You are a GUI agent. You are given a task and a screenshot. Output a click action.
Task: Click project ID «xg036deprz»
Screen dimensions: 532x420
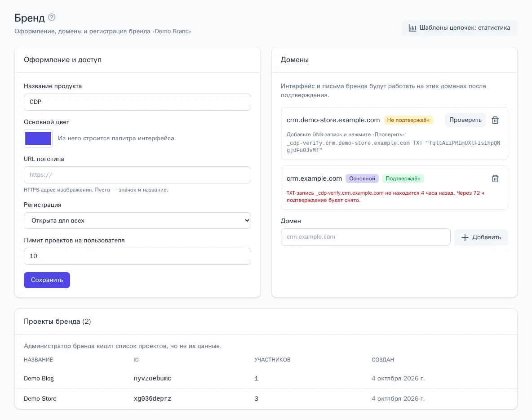[152, 398]
